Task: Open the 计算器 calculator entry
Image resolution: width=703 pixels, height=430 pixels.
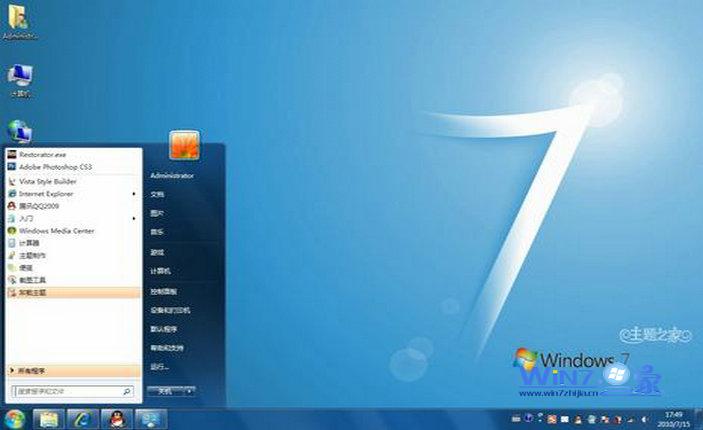Action: [x=74, y=243]
